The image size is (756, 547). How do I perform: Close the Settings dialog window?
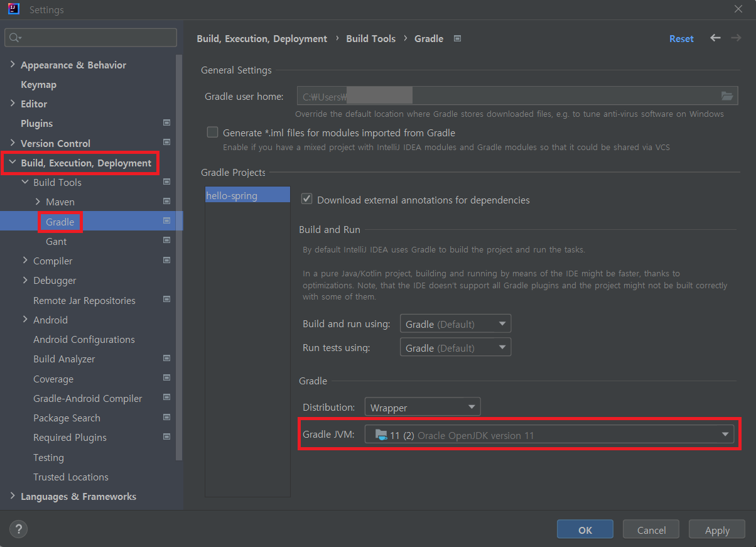pos(738,9)
